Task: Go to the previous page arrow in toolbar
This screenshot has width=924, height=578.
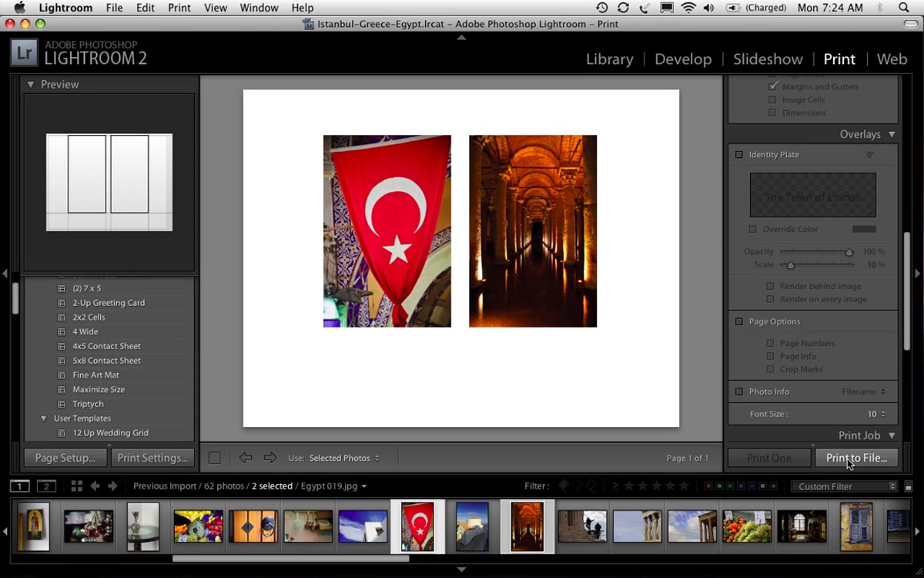Action: pyautogui.click(x=246, y=458)
